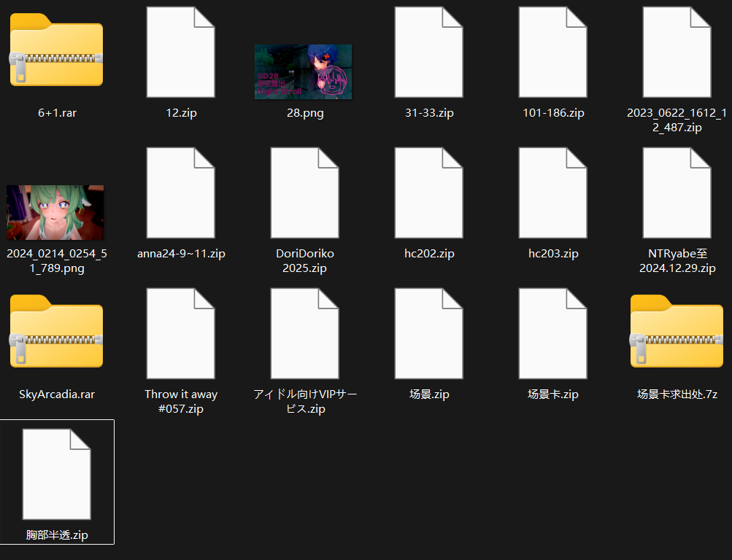Select the 6+1.rar archive folder icon
Screen dimensions: 732x560
click(x=57, y=52)
